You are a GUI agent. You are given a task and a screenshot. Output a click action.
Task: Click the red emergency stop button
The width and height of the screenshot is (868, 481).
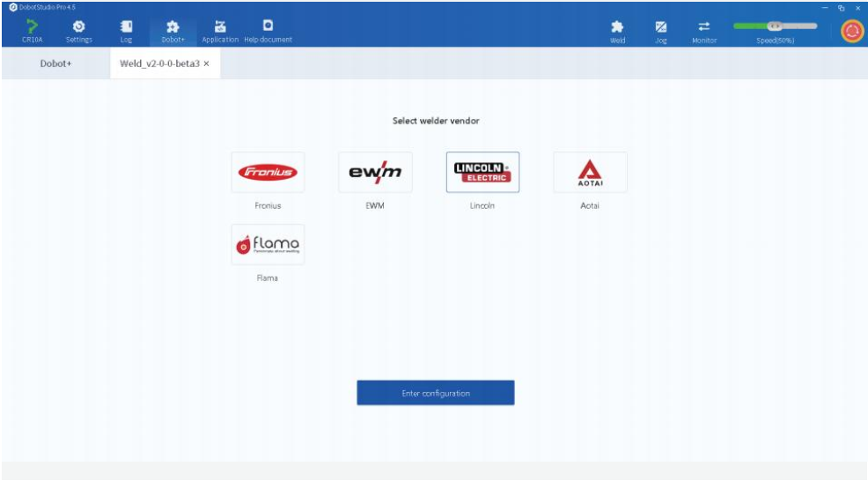pyautogui.click(x=852, y=31)
